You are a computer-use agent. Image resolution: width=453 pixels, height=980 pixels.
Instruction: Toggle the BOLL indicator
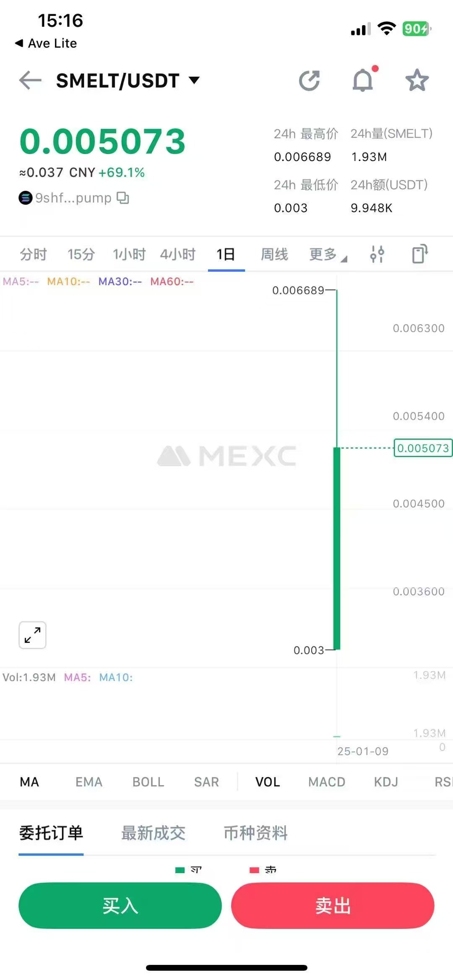[148, 782]
